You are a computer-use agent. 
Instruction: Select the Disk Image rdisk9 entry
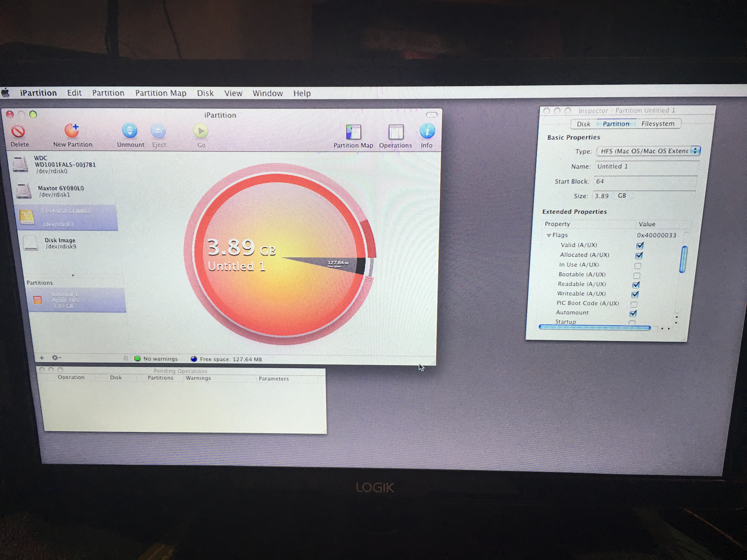(60, 243)
